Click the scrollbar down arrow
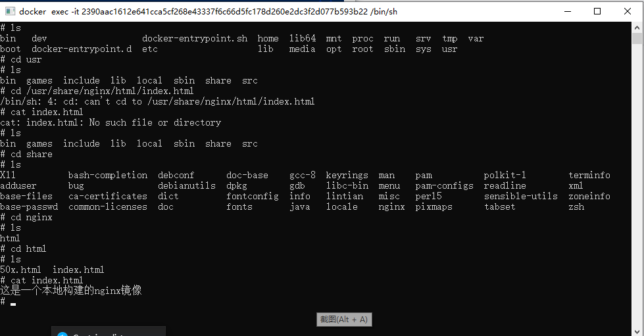Viewport: 644px width, 336px height. click(637, 331)
